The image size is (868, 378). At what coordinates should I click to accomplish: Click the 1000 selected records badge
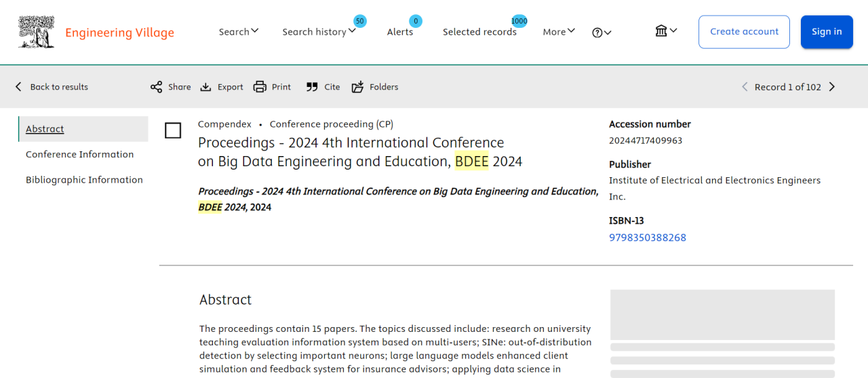519,21
